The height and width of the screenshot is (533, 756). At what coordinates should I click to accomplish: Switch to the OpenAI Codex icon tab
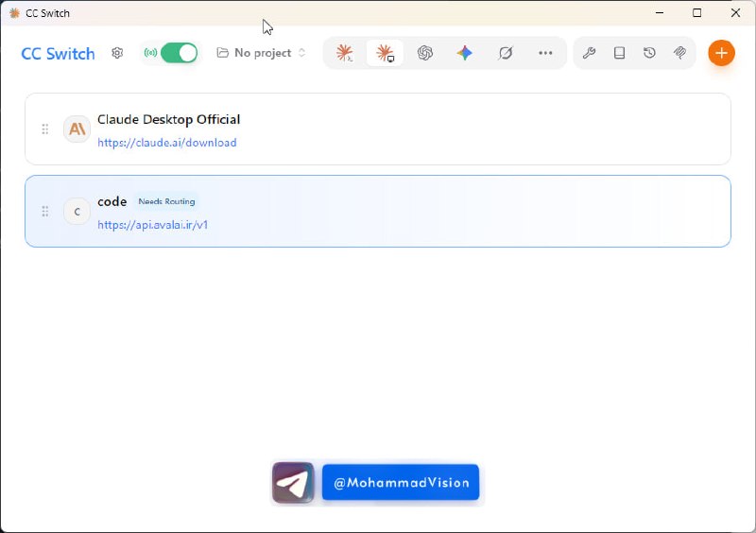tap(424, 53)
